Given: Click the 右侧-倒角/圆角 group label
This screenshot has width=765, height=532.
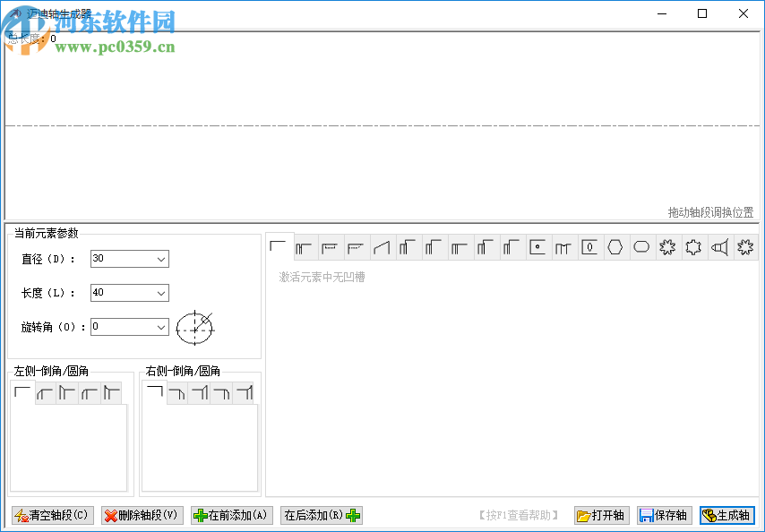Looking at the screenshot, I should coord(183,372).
